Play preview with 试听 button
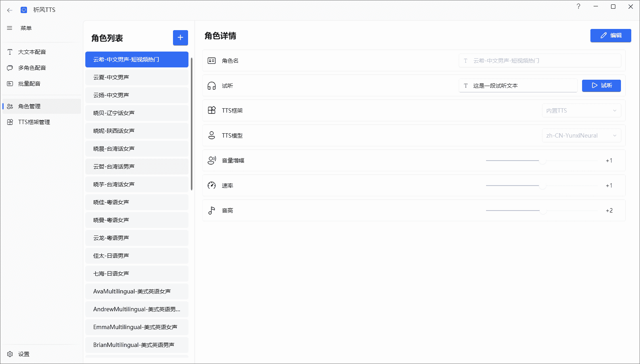Viewport: 640px width, 364px height. tap(602, 86)
